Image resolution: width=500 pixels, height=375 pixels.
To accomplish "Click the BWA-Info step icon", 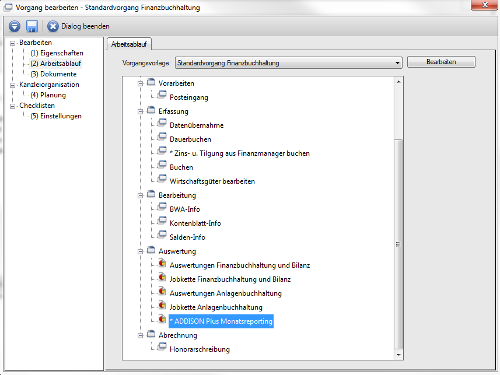I will point(162,208).
